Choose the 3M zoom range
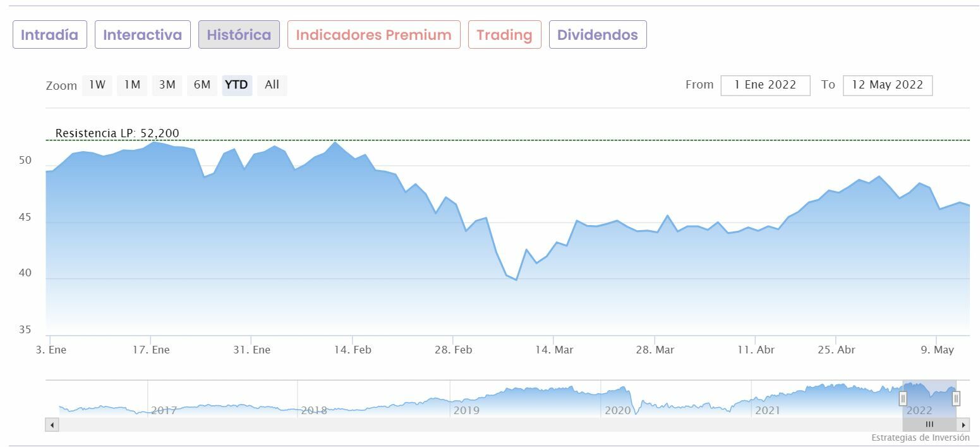 (x=167, y=85)
